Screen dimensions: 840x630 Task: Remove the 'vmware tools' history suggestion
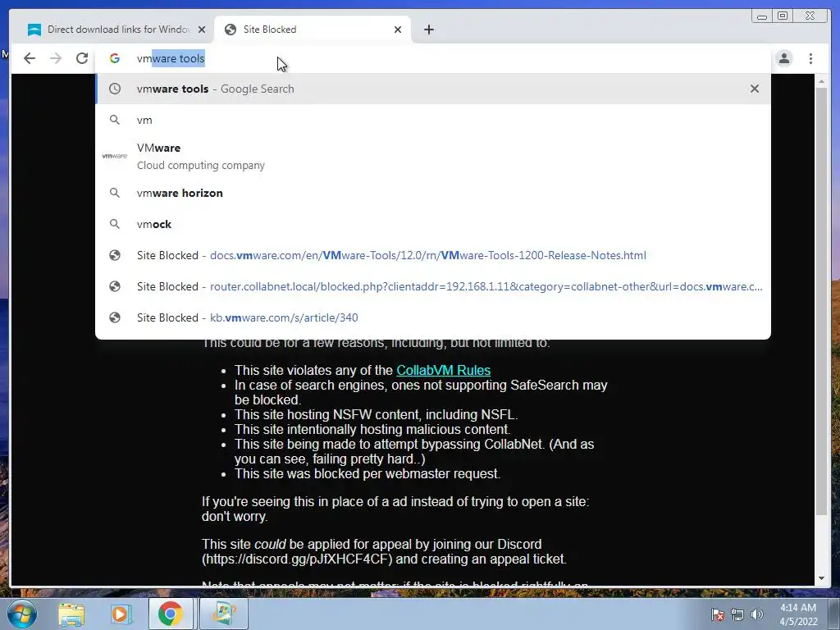click(755, 89)
